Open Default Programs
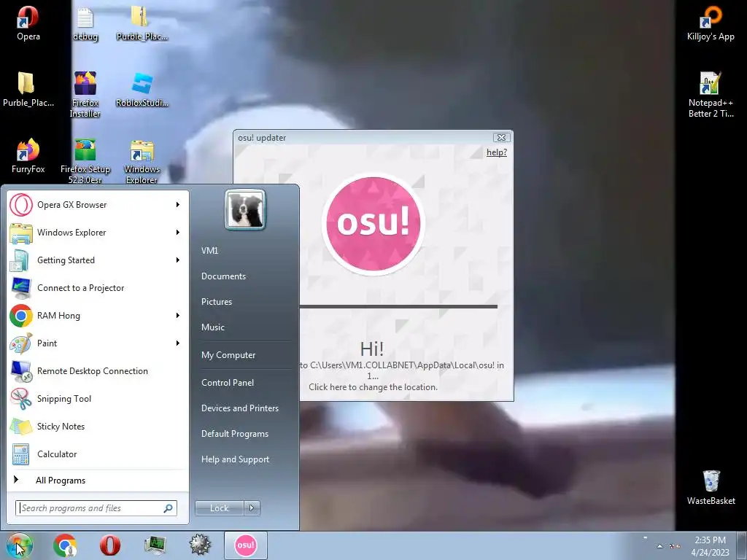Screen dimensions: 747x560 click(x=234, y=434)
